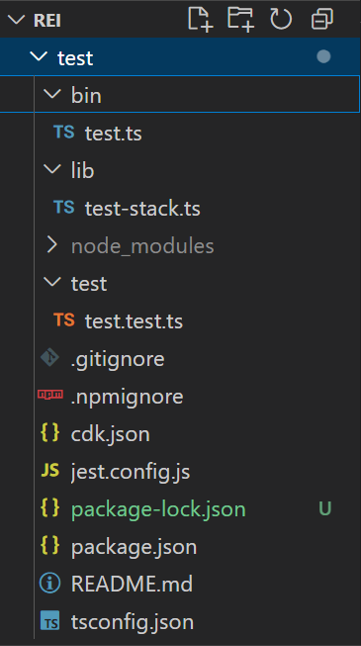The height and width of the screenshot is (646, 361).
Task: Click the git icon beside .gitignore
Action: click(x=50, y=358)
